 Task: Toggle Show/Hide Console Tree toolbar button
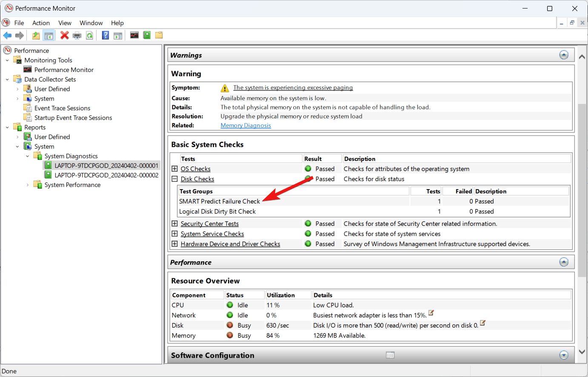coord(49,35)
